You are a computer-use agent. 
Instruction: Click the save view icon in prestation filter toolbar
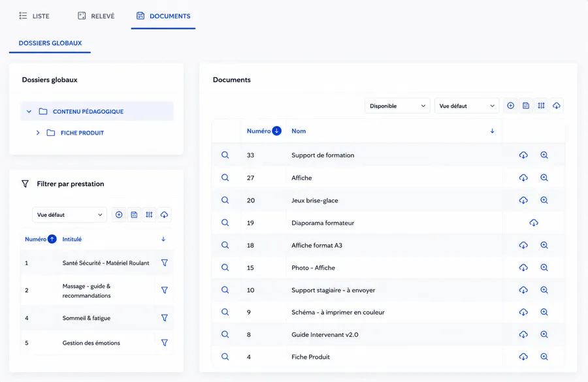(134, 215)
